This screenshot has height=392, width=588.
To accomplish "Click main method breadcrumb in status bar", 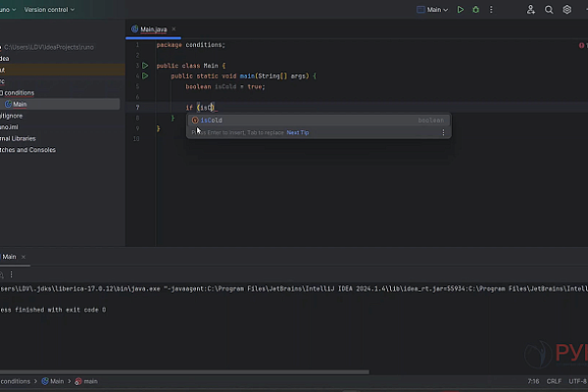I will 86,381.
